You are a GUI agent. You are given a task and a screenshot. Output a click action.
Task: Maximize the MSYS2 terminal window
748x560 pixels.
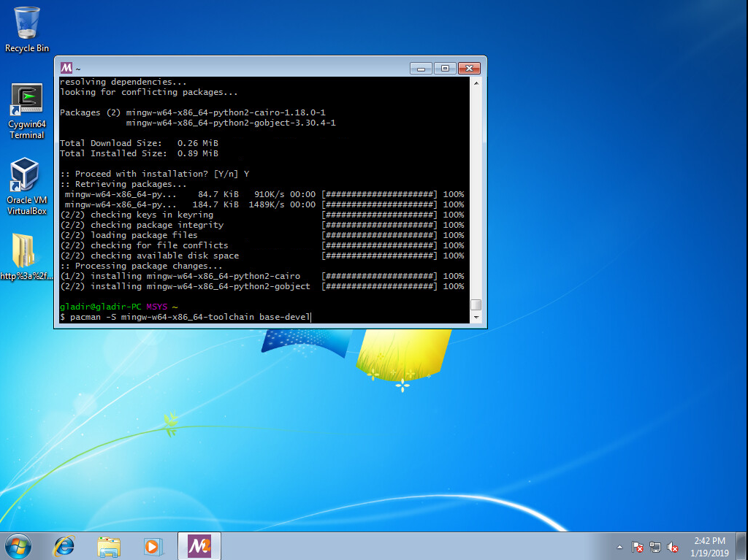coord(445,68)
